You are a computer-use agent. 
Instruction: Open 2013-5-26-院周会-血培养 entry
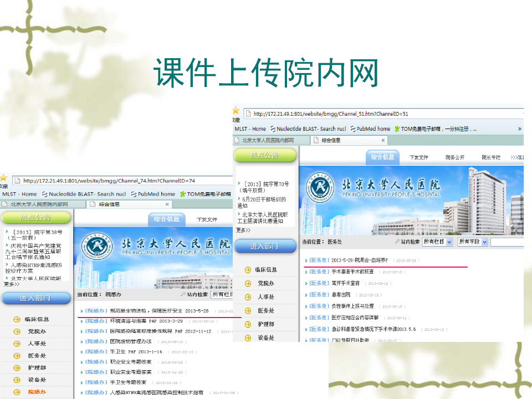tap(359, 260)
